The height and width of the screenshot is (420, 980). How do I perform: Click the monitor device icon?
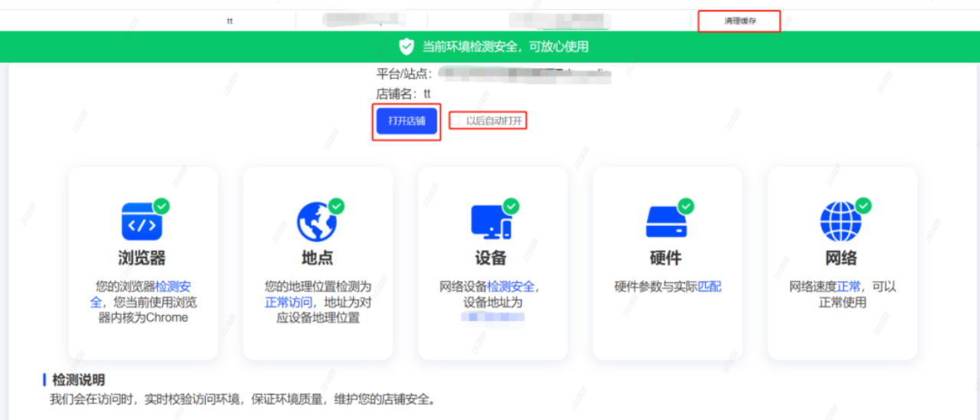491,221
